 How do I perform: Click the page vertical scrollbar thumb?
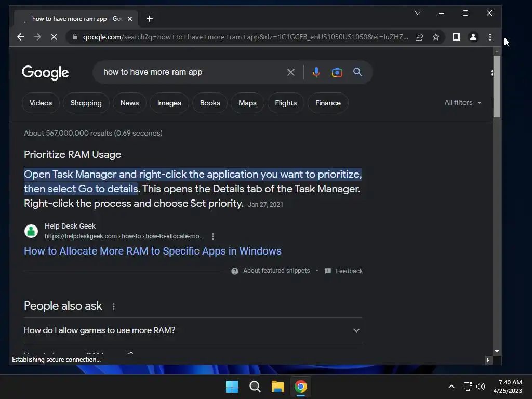(497, 87)
